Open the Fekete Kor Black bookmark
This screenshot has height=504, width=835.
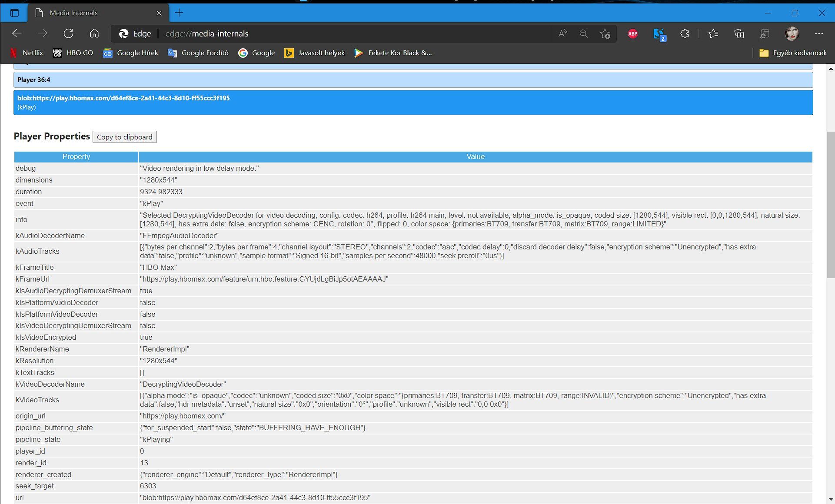tap(393, 53)
